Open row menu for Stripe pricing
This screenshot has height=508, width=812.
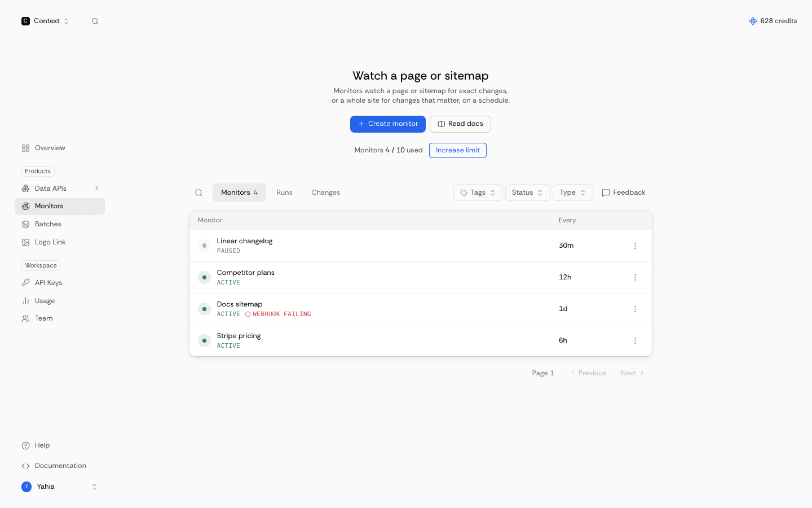tap(635, 341)
